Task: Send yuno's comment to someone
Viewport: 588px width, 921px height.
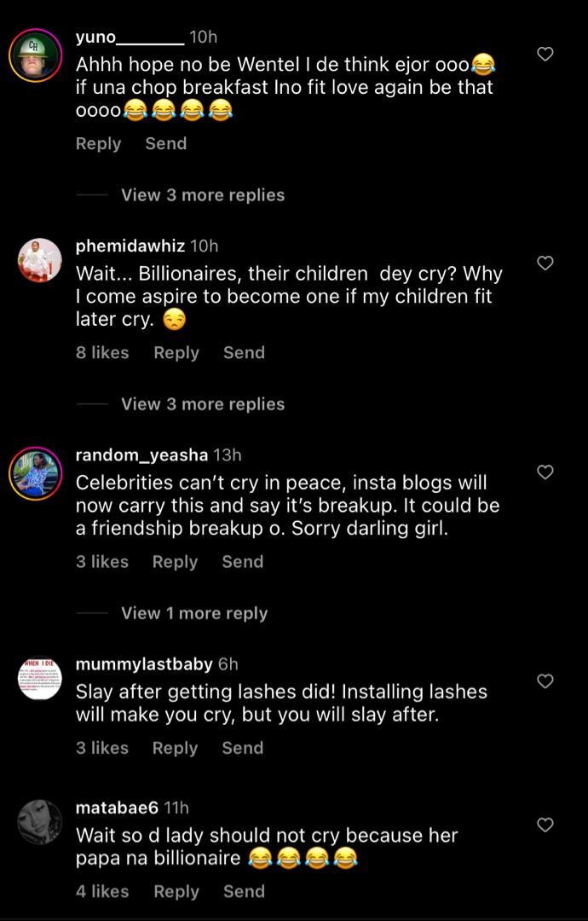Action: [166, 144]
